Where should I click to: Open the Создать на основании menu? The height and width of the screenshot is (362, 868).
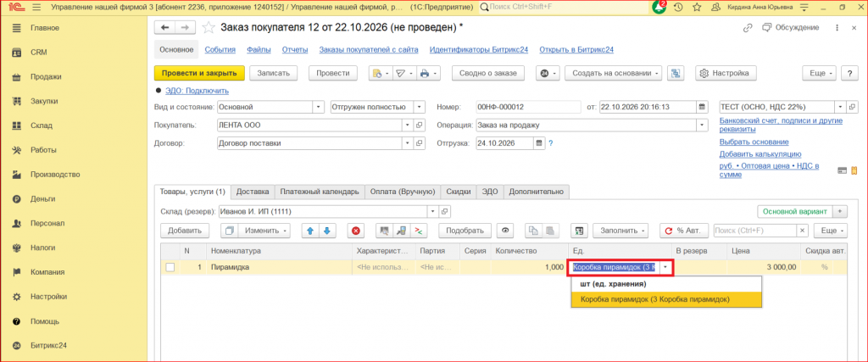click(614, 73)
